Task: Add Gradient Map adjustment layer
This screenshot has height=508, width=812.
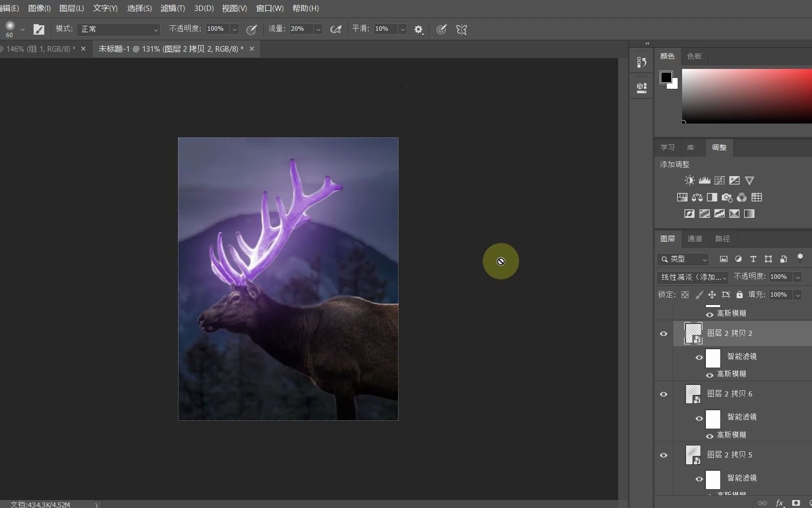Action: tap(749, 214)
